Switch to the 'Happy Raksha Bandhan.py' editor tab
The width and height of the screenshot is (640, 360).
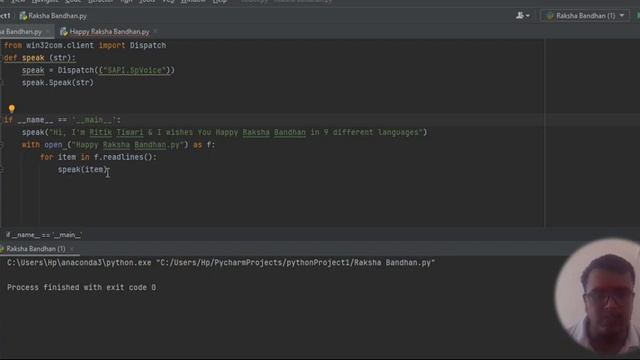109,31
